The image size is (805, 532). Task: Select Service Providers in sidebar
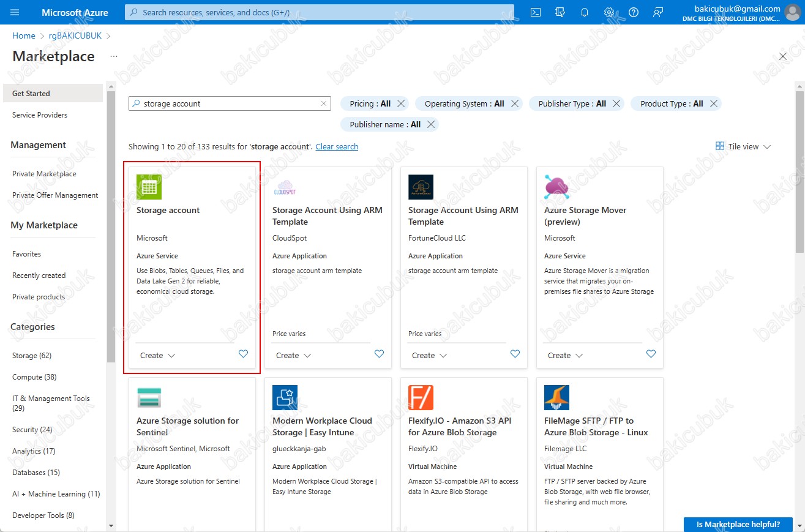(x=40, y=115)
